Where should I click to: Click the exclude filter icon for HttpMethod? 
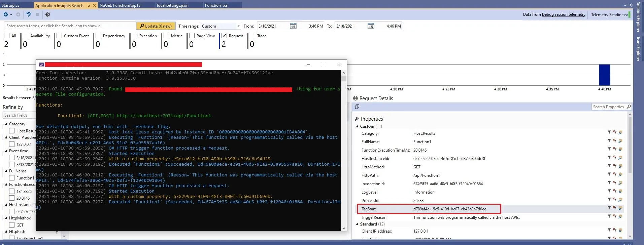tap(614, 166)
